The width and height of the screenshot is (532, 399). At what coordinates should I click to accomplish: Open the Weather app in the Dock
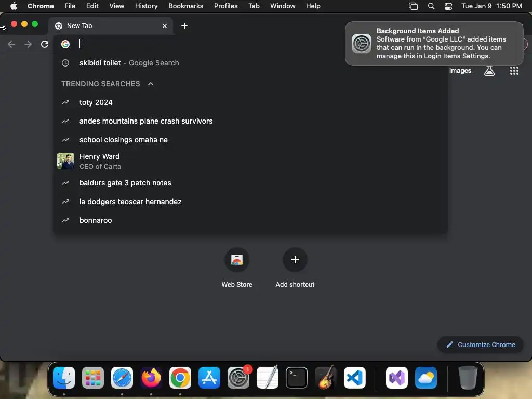click(x=426, y=378)
